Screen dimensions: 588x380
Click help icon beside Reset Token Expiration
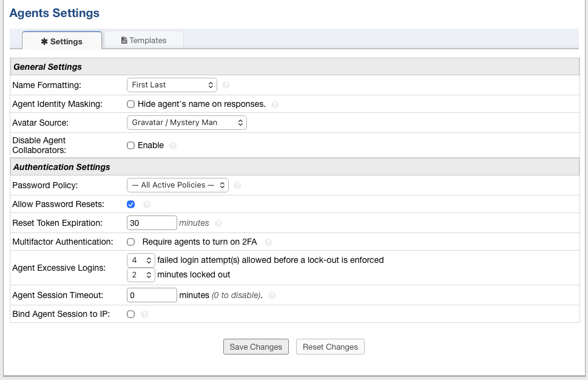tap(218, 223)
